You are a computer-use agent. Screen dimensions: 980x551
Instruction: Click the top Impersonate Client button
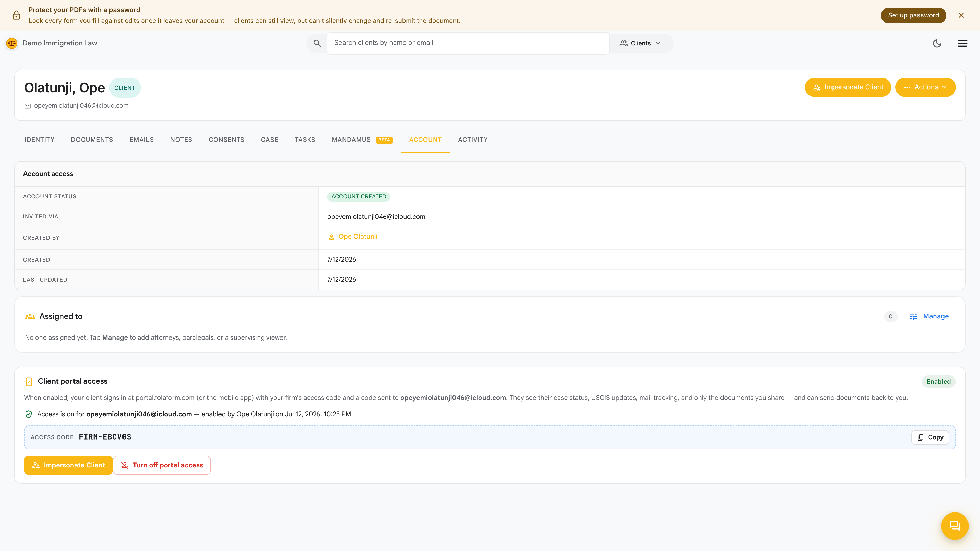(848, 87)
